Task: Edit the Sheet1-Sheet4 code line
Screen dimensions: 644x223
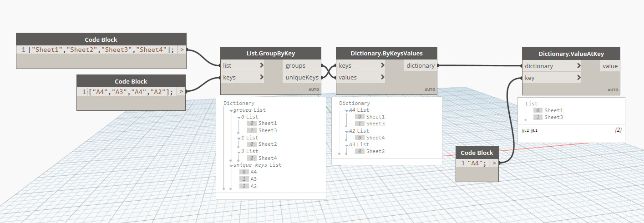Action: [101, 50]
